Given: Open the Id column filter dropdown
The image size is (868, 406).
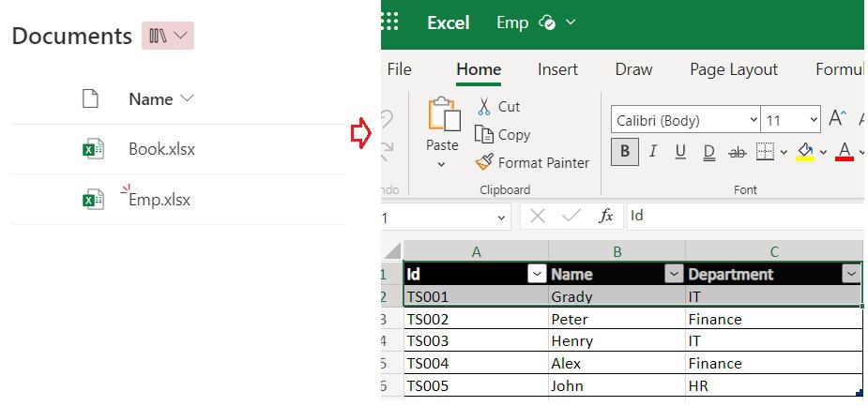Looking at the screenshot, I should pyautogui.click(x=537, y=274).
